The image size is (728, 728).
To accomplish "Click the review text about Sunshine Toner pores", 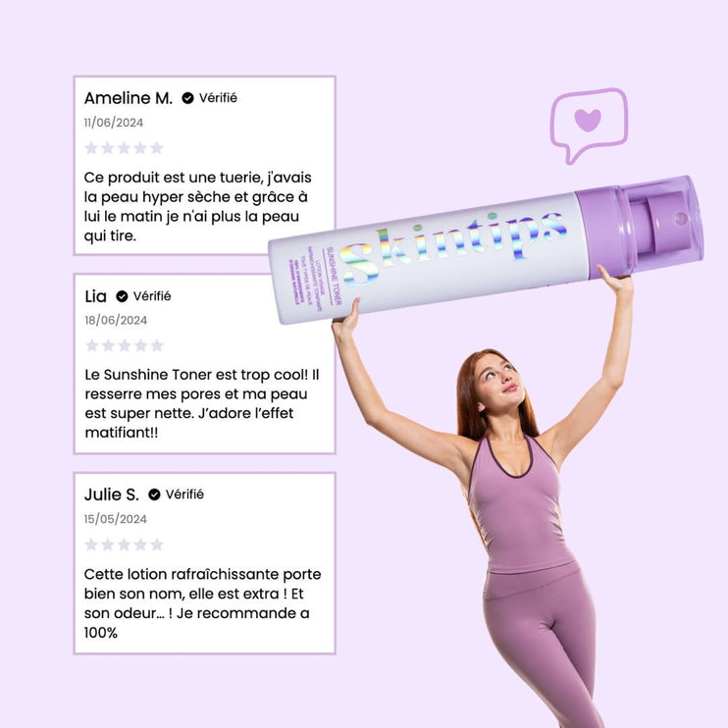I will click(202, 403).
